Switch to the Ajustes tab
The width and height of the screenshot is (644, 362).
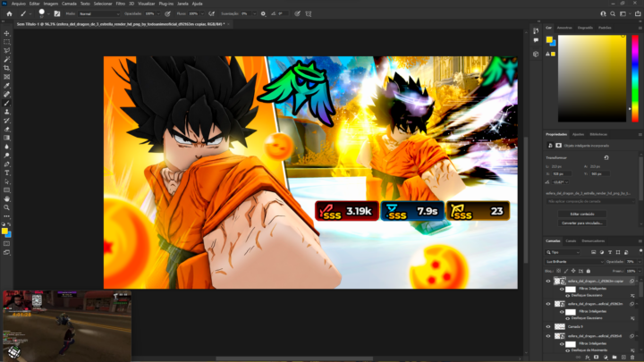579,134
